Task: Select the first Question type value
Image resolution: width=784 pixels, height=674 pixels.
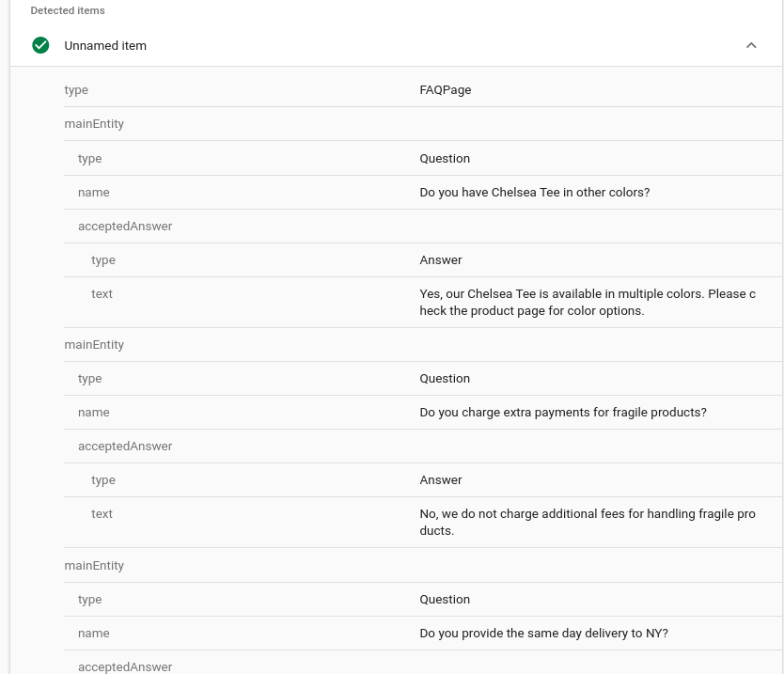Action: [x=445, y=158]
